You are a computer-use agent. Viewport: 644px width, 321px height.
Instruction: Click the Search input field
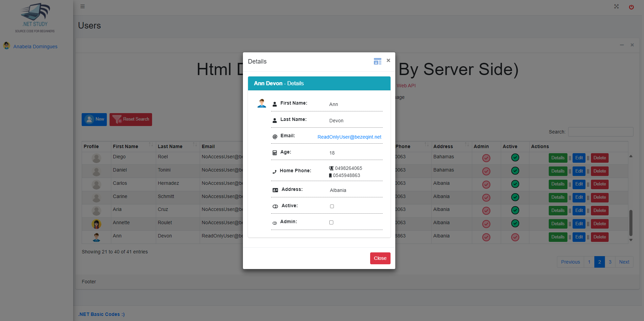point(600,132)
